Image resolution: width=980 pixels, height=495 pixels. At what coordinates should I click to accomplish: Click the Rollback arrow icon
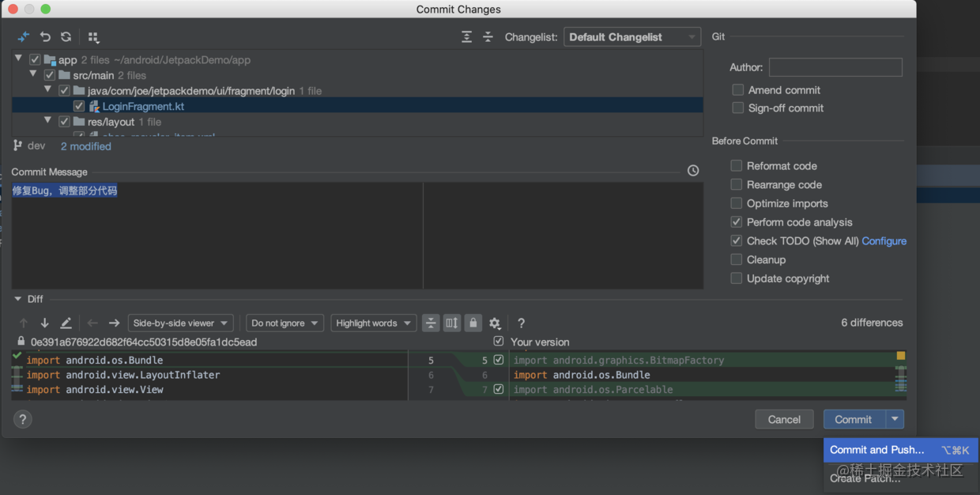coord(45,37)
